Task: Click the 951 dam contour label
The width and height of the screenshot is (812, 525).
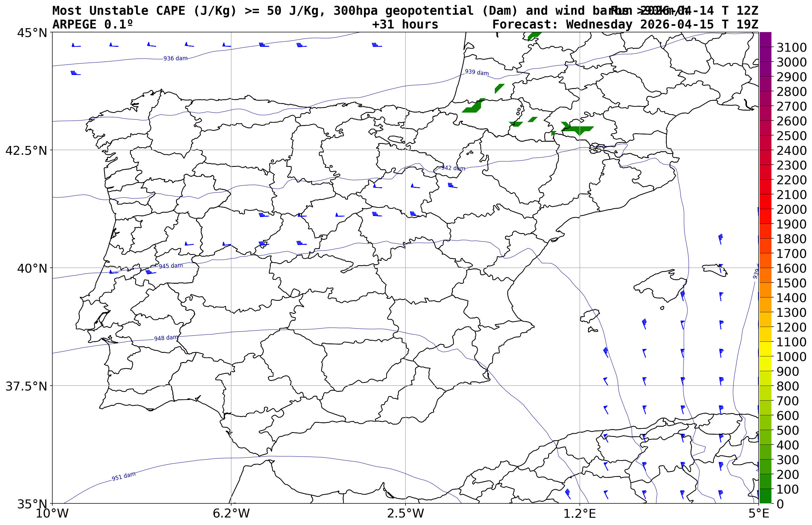Action: click(124, 476)
